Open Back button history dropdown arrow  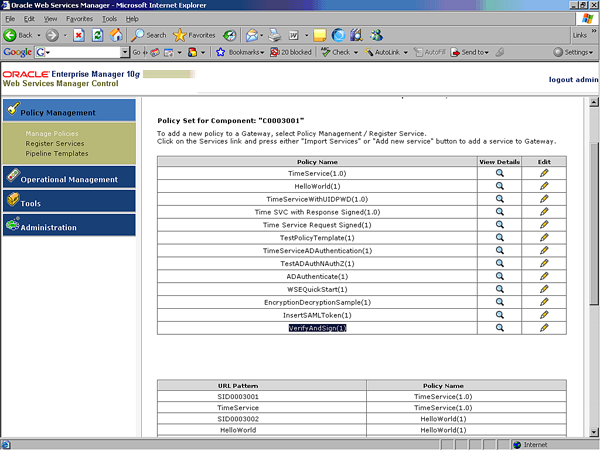pos(39,35)
